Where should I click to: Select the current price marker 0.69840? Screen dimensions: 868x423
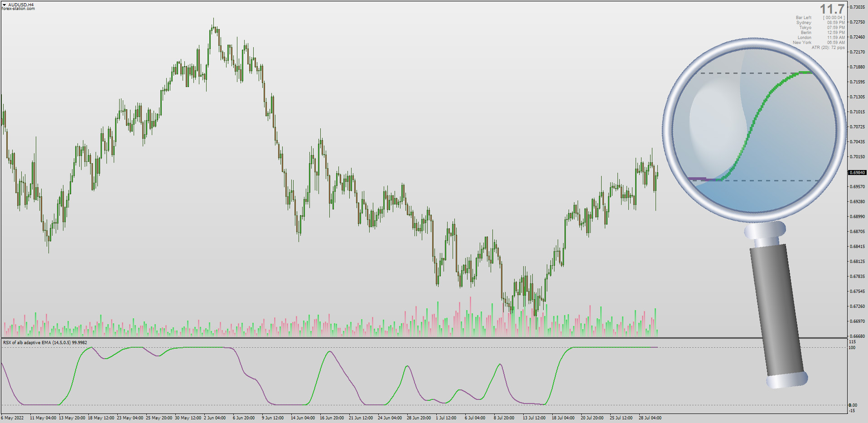pyautogui.click(x=857, y=173)
